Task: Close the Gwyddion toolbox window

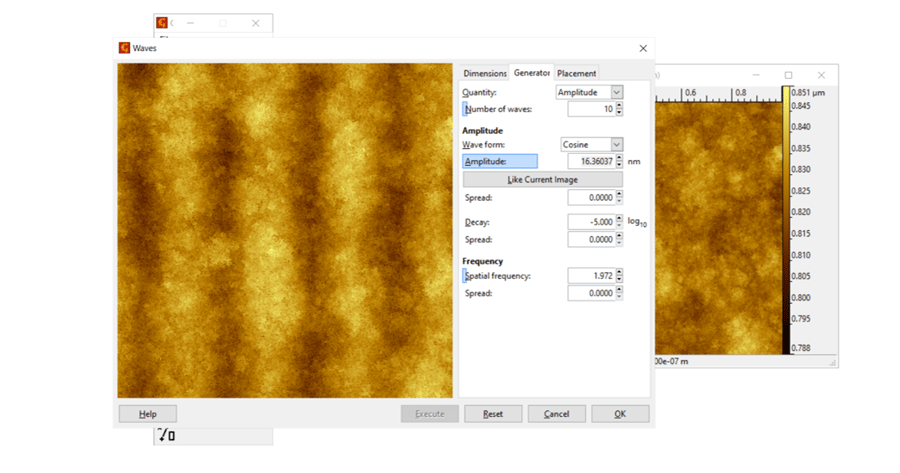Action: [x=255, y=23]
